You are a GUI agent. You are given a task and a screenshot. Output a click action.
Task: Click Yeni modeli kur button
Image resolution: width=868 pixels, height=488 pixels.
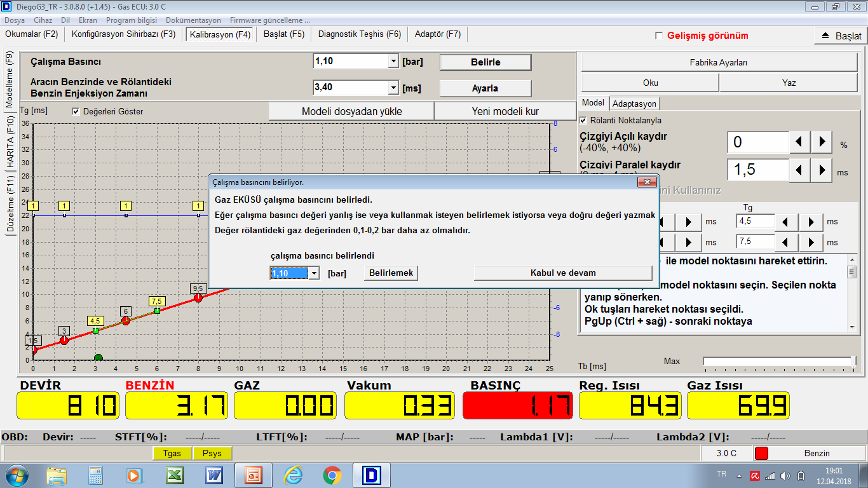505,111
